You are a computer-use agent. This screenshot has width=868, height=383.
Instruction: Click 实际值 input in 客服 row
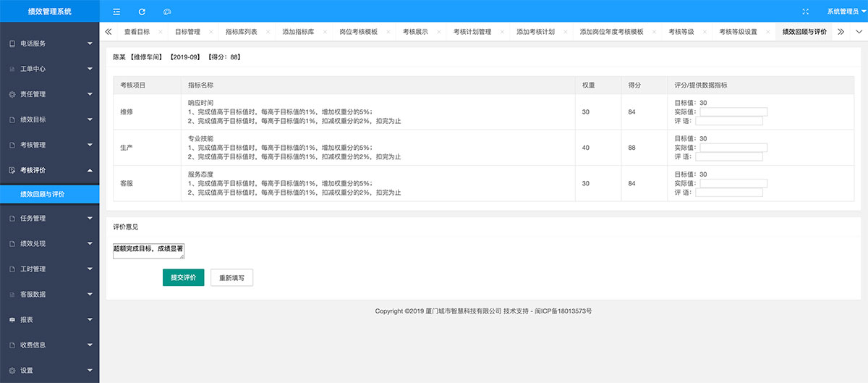(x=733, y=183)
